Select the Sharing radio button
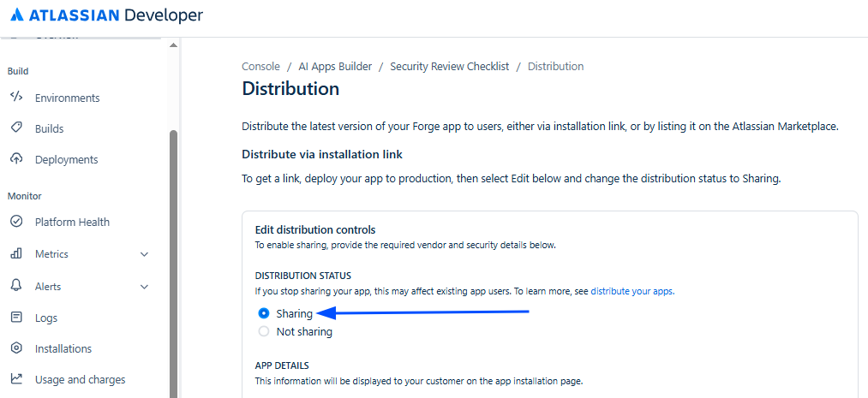This screenshot has height=398, width=868. pos(264,313)
